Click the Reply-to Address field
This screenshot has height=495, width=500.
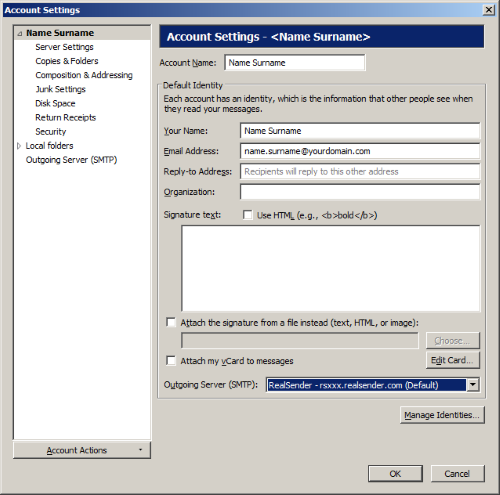pyautogui.click(x=360, y=171)
